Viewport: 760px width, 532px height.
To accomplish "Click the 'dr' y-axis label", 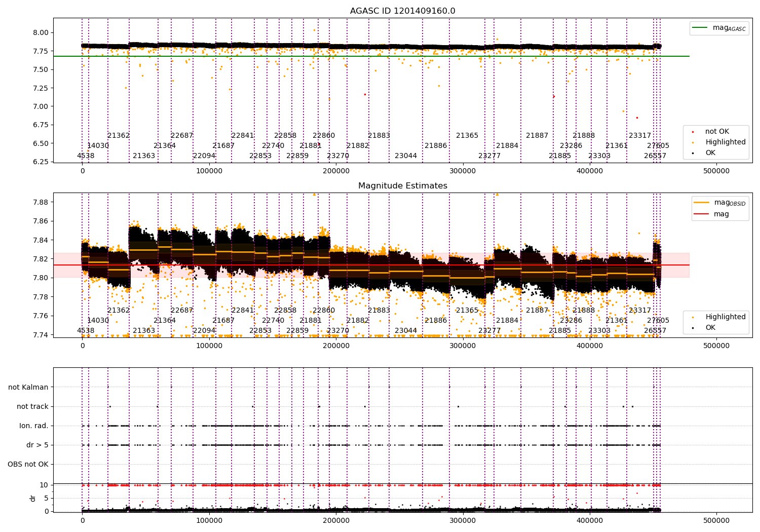I will point(33,498).
